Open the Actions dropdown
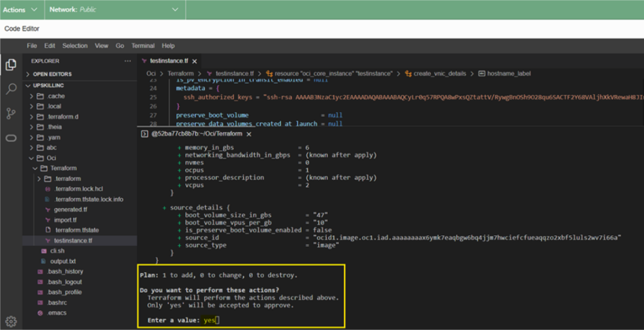This screenshot has height=330, width=644. 20,9
